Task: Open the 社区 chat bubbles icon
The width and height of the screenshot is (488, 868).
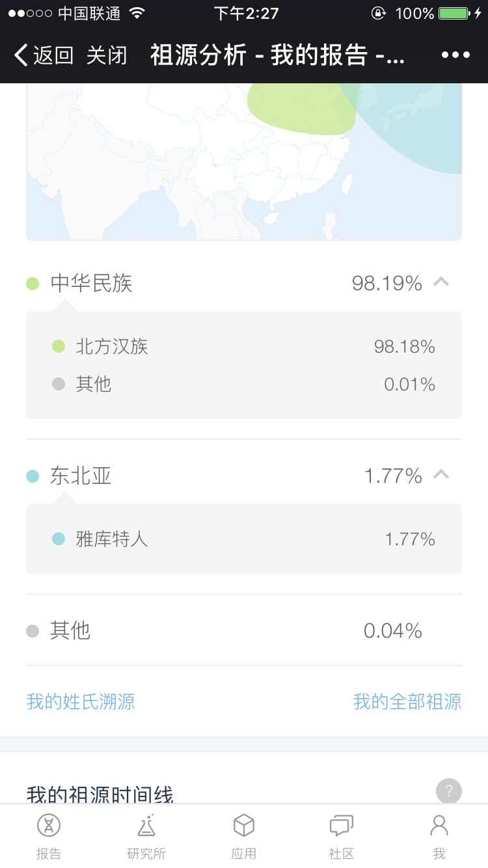Action: click(x=342, y=826)
